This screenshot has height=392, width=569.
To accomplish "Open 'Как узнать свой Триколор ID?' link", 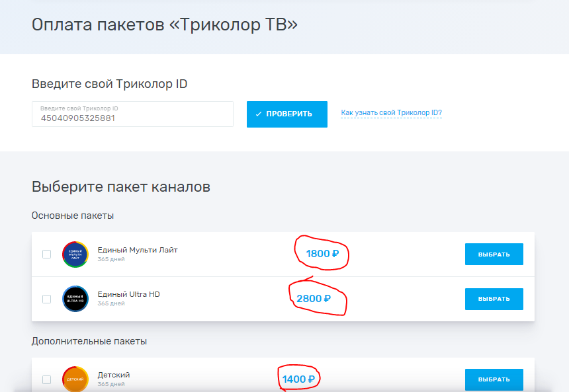I will tap(391, 113).
